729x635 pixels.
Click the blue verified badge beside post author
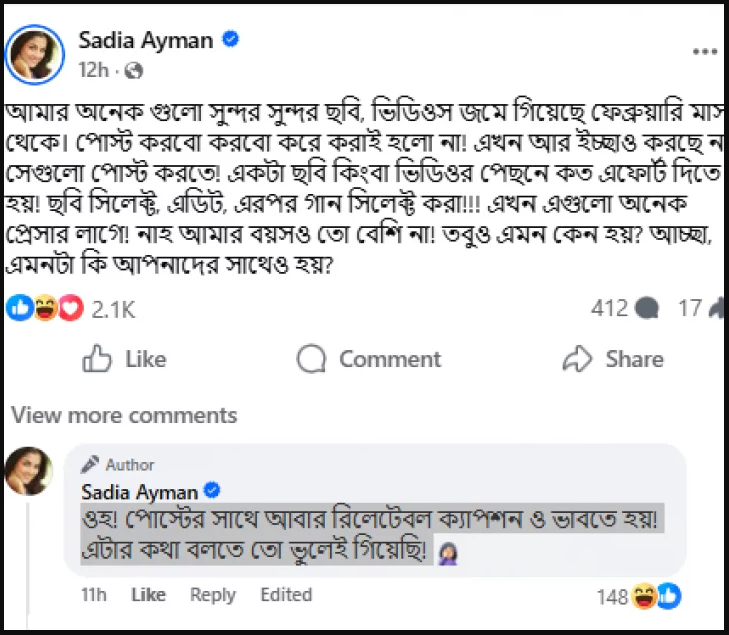[x=231, y=40]
